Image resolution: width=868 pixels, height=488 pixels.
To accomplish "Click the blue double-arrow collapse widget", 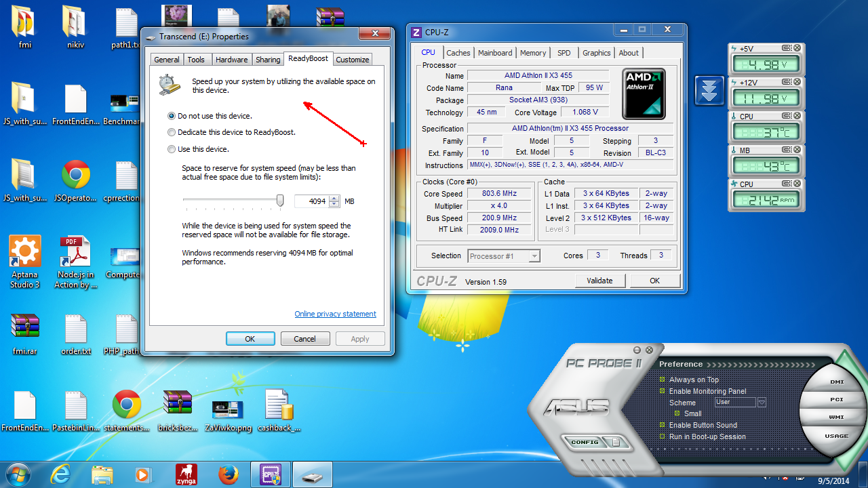I will (709, 90).
